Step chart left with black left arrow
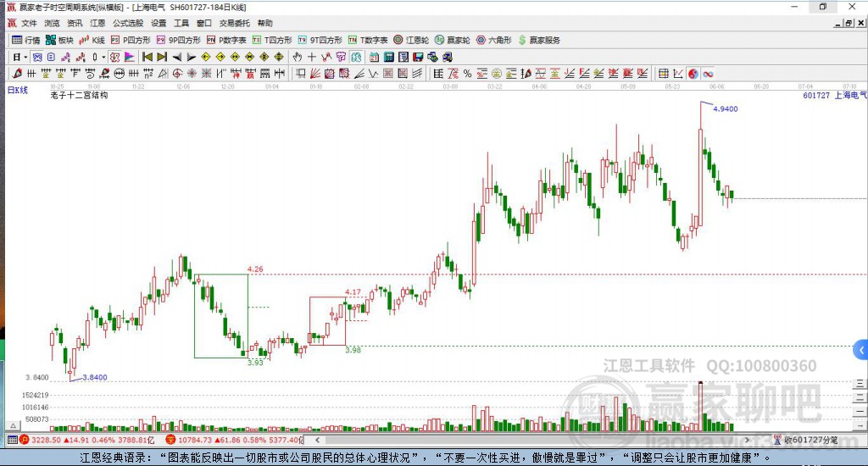The image size is (868, 466). (x=176, y=57)
